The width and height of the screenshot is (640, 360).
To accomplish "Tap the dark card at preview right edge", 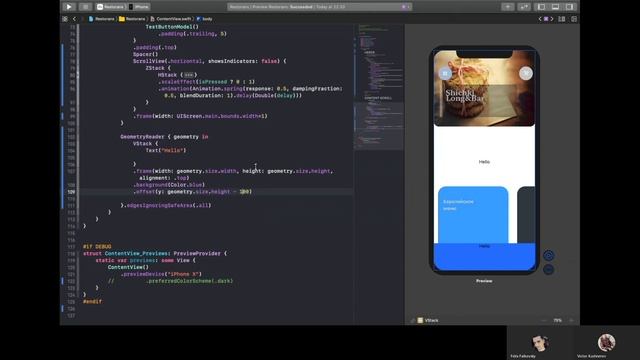I will point(526,215).
